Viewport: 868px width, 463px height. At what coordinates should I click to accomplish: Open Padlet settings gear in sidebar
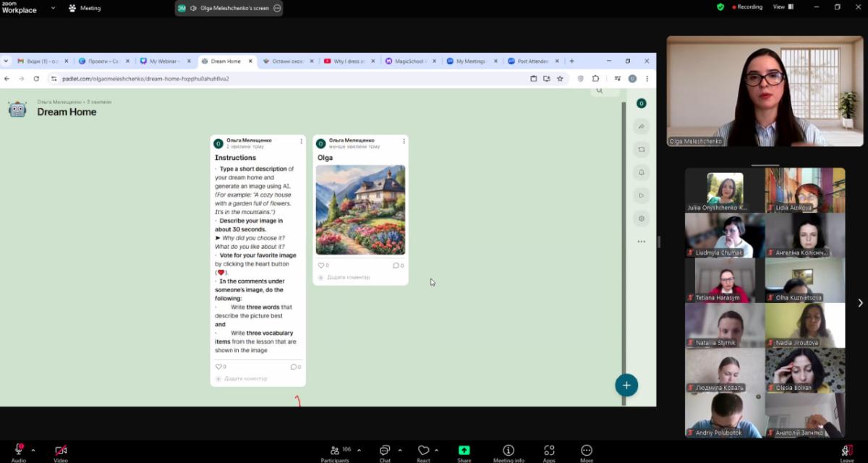point(641,218)
